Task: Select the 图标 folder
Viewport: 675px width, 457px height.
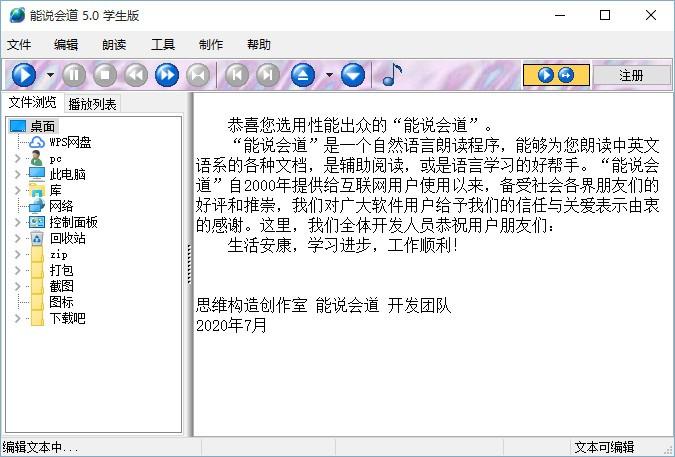Action: (x=61, y=302)
